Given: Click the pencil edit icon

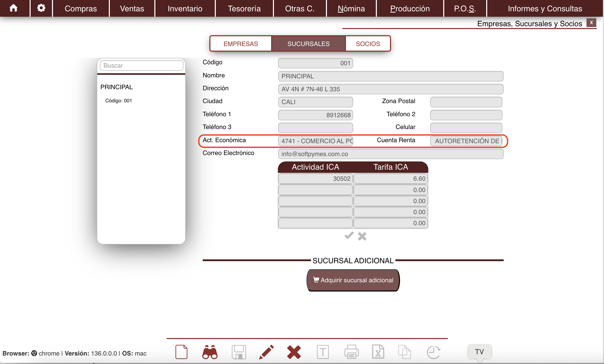Looking at the screenshot, I should tap(266, 352).
